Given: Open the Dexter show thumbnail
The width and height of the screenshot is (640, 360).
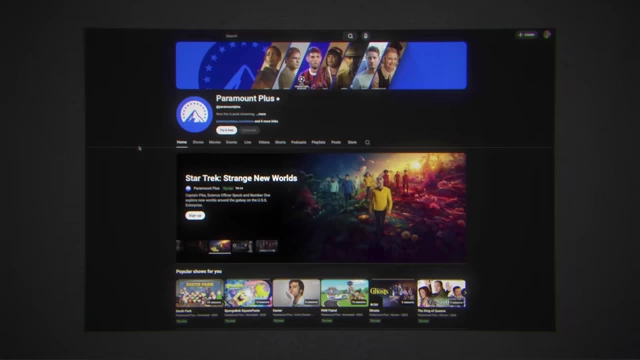Looking at the screenshot, I should 296,293.
